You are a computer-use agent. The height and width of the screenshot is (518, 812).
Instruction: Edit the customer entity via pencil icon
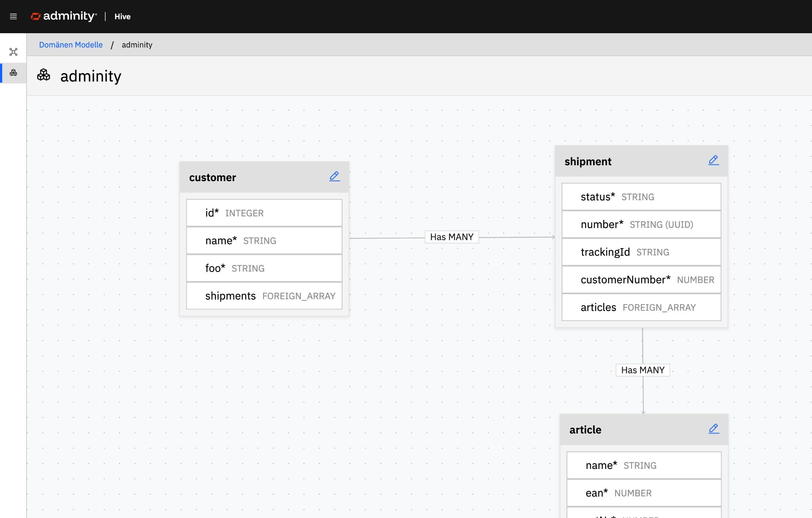(x=334, y=176)
